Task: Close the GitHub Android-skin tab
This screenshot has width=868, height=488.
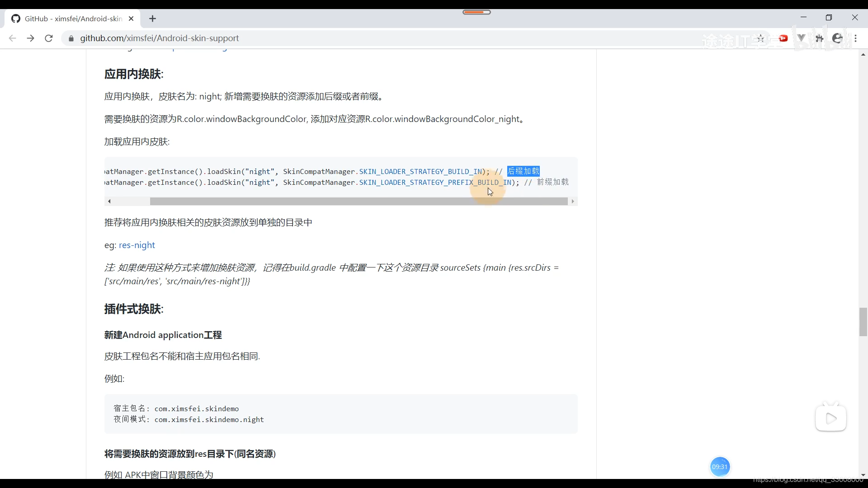Action: (x=131, y=19)
